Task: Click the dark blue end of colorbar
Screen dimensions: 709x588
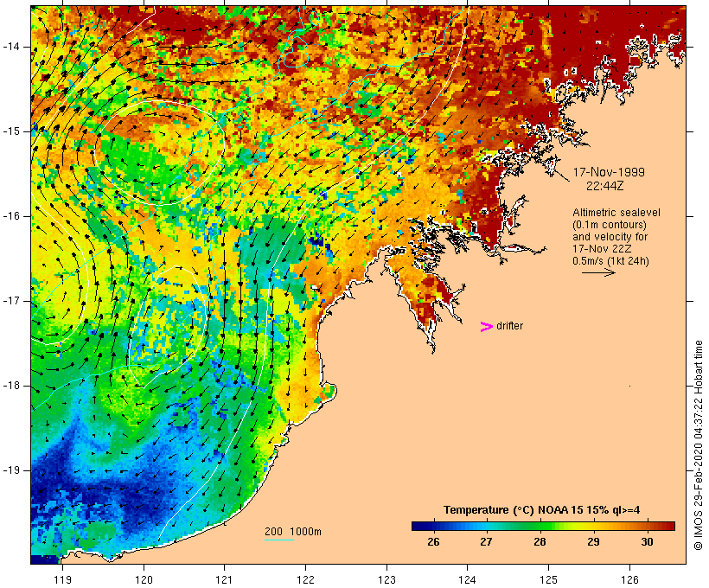Action: tap(417, 526)
